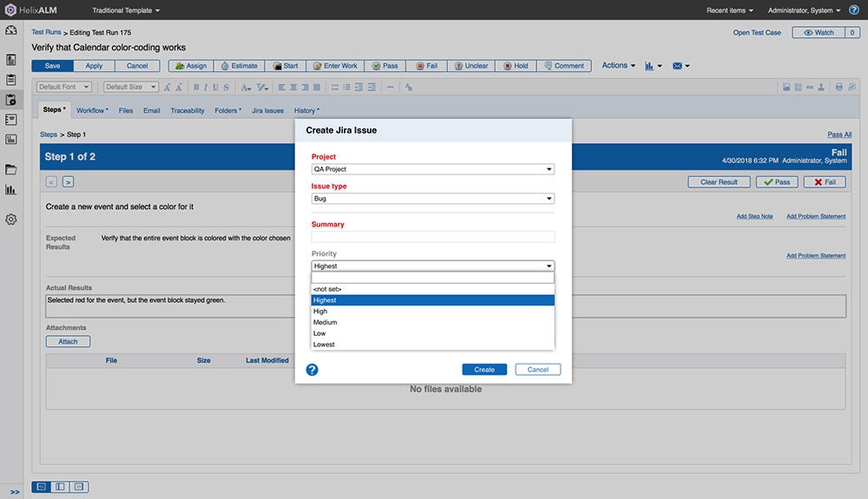Go to the previous step arrow
Image resolution: width=868 pixels, height=499 pixels.
pyautogui.click(x=51, y=182)
